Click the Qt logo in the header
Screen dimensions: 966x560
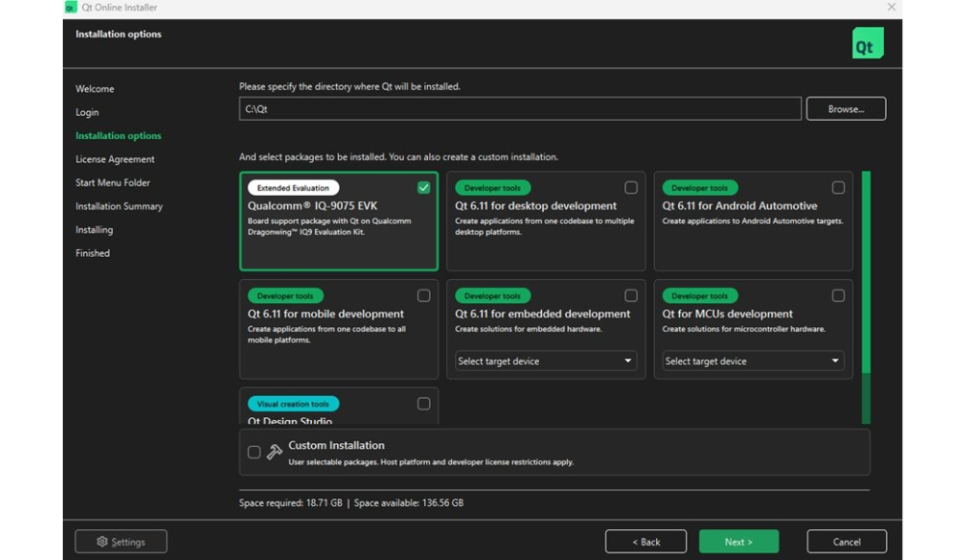pyautogui.click(x=867, y=43)
